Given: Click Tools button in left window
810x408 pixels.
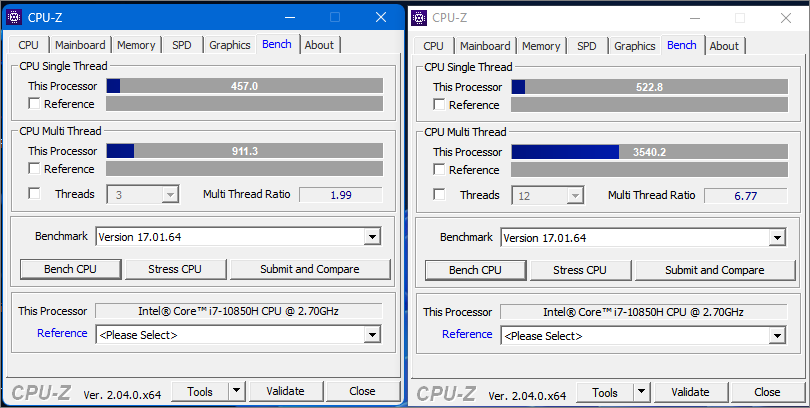Looking at the screenshot, I should click(x=200, y=391).
